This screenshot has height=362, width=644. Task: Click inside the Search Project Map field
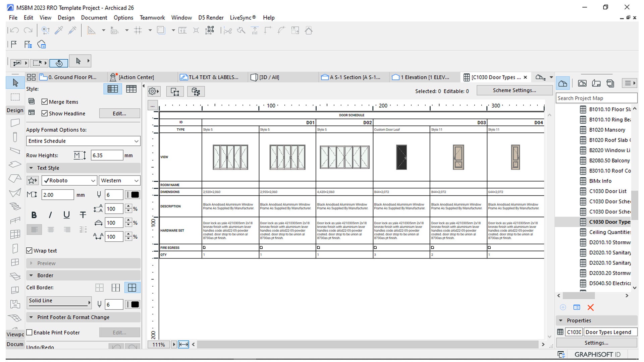point(596,98)
